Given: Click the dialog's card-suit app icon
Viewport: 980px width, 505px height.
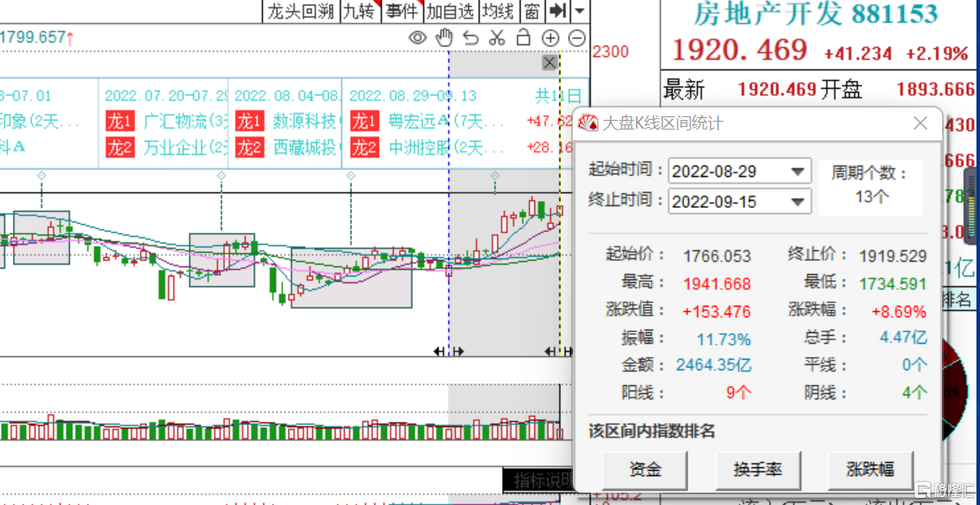Looking at the screenshot, I should (588, 123).
